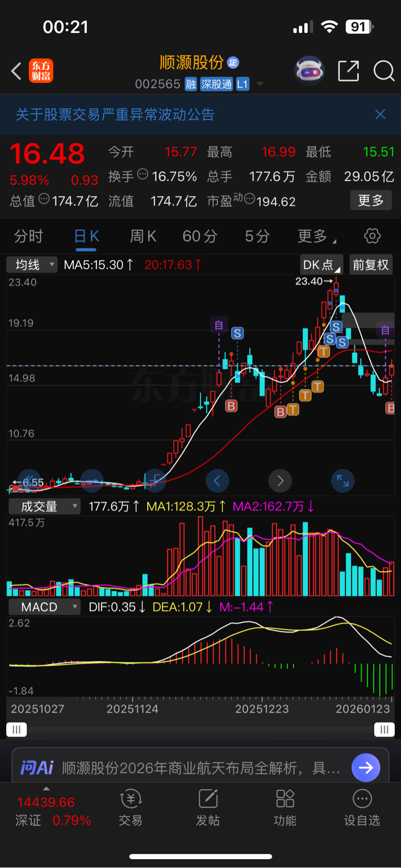Switch to the 60分 tab
The height and width of the screenshot is (868, 401).
pyautogui.click(x=200, y=236)
